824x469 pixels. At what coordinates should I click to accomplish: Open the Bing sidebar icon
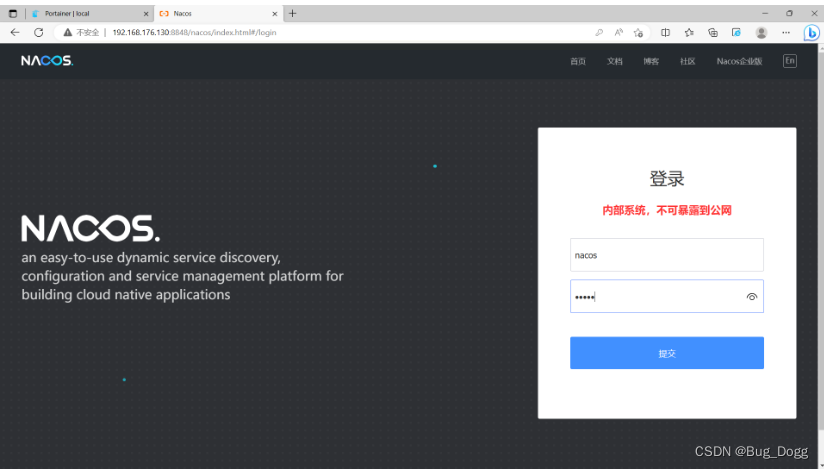[811, 33]
